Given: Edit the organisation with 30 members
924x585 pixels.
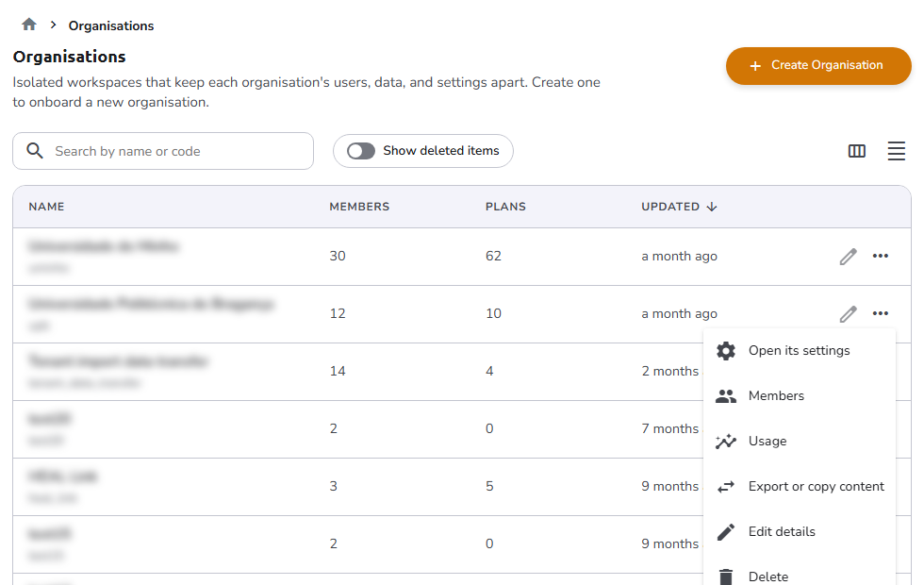Looking at the screenshot, I should (848, 256).
